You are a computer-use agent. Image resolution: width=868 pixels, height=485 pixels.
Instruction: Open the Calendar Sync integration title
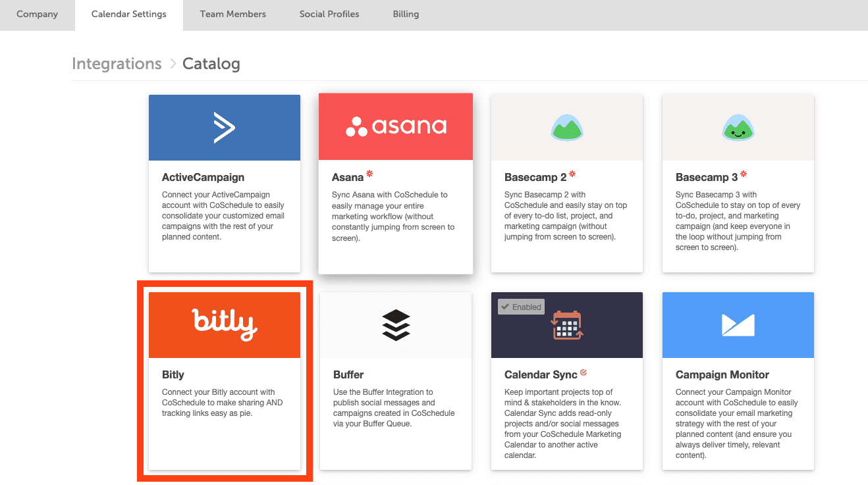tap(541, 375)
